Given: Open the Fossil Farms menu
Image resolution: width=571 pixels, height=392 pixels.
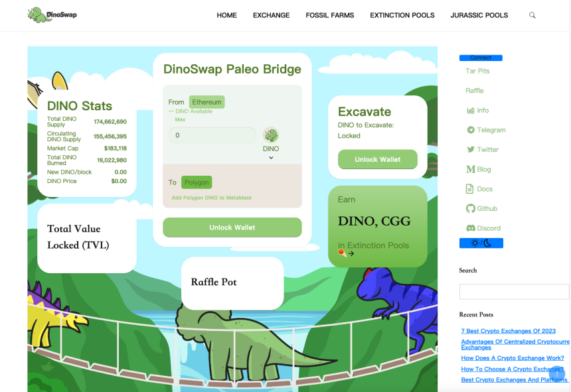Looking at the screenshot, I should 329,15.
